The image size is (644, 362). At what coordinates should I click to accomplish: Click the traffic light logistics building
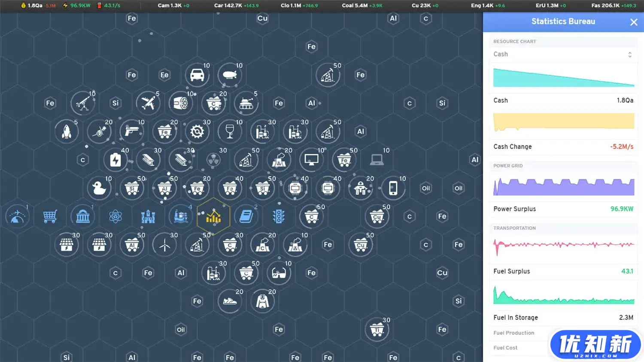(279, 216)
